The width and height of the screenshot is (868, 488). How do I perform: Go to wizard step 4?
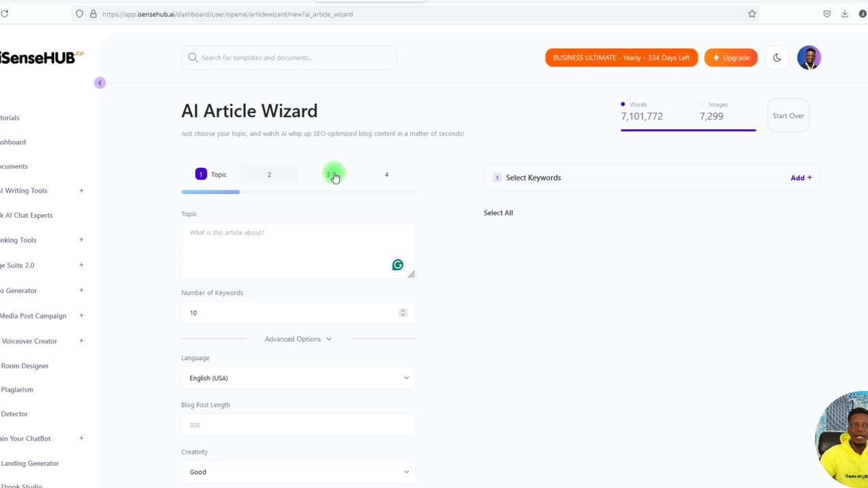coord(387,174)
